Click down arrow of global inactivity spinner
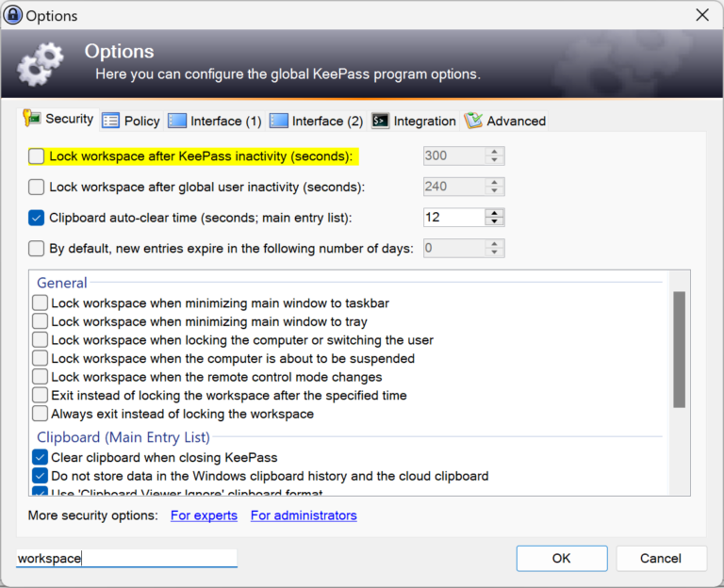724x588 pixels. pyautogui.click(x=495, y=191)
